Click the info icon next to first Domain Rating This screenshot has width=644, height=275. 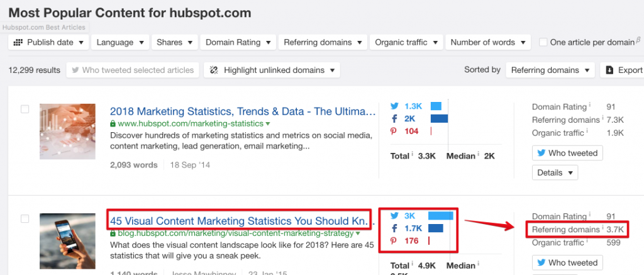click(x=590, y=106)
